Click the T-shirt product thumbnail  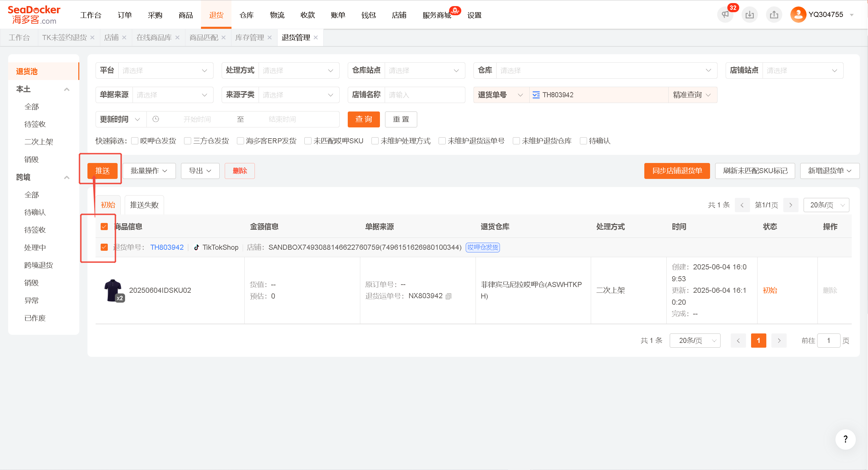tap(114, 290)
